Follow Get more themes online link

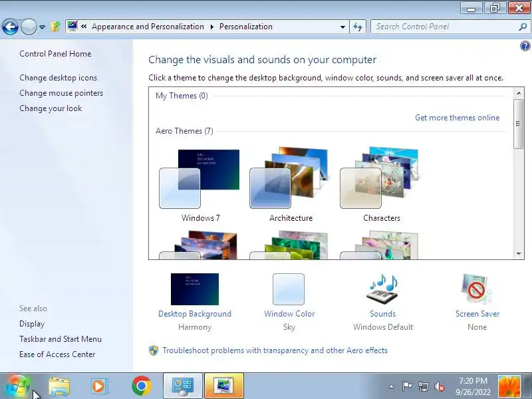457,118
